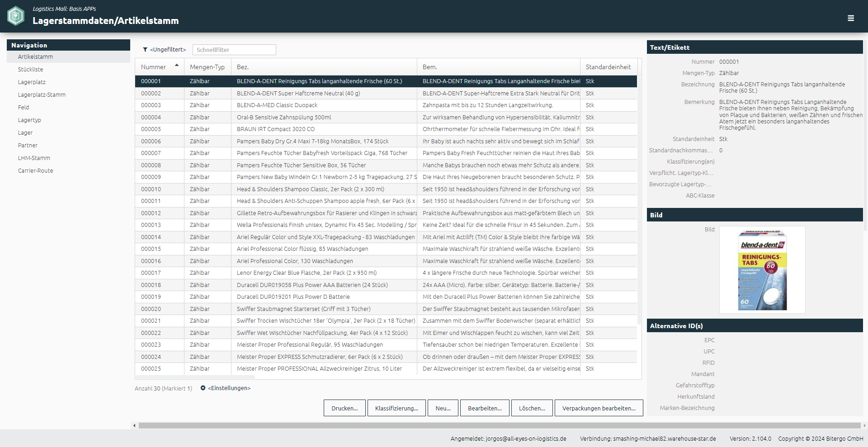868x447 pixels.
Task: Sort by the Bez. column header
Action: click(x=324, y=67)
